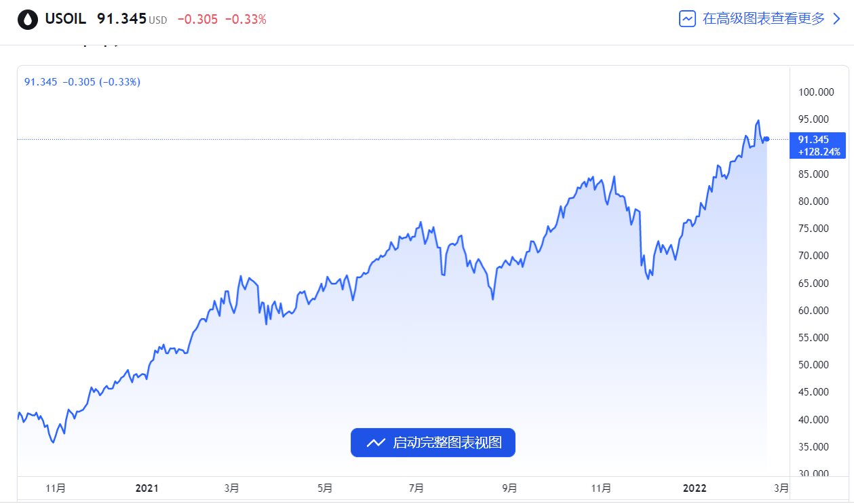This screenshot has height=504, width=854.
Task: Click the 启动完整图表视图 button
Action: coord(433,442)
